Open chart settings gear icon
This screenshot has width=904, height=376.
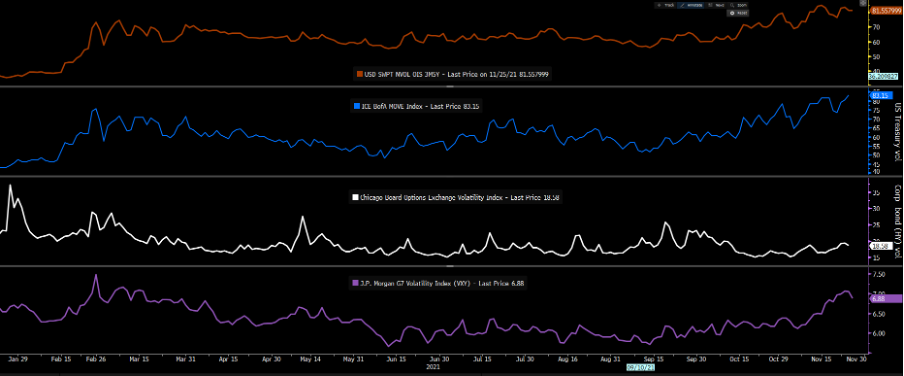pyautogui.click(x=862, y=3)
